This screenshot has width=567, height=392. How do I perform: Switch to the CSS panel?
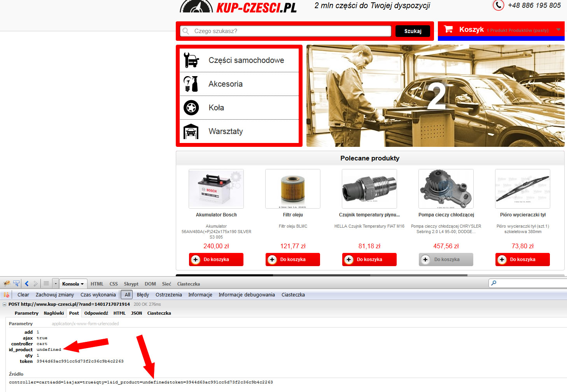tap(114, 284)
